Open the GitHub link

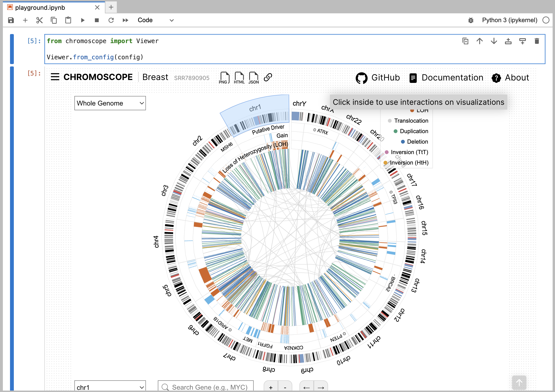378,78
